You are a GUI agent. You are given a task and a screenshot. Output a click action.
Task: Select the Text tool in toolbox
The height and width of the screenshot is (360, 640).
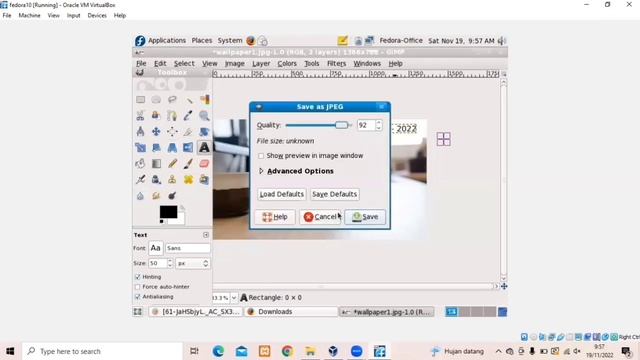(x=204, y=147)
